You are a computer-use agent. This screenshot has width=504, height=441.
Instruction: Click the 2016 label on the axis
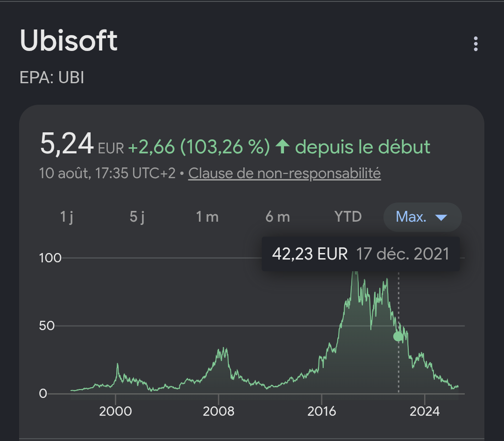click(x=322, y=411)
